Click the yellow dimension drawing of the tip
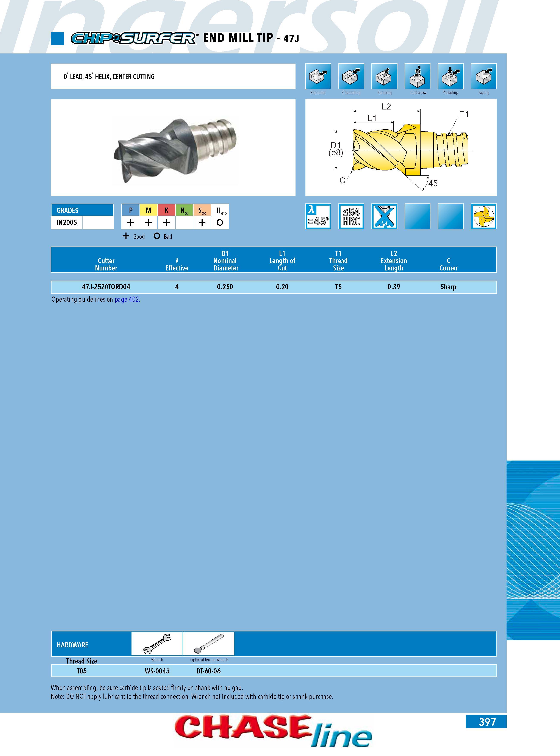The width and height of the screenshot is (560, 756). pyautogui.click(x=411, y=150)
